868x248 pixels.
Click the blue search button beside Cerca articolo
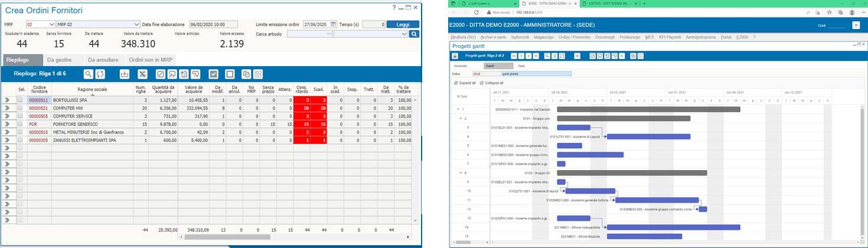coord(414,34)
